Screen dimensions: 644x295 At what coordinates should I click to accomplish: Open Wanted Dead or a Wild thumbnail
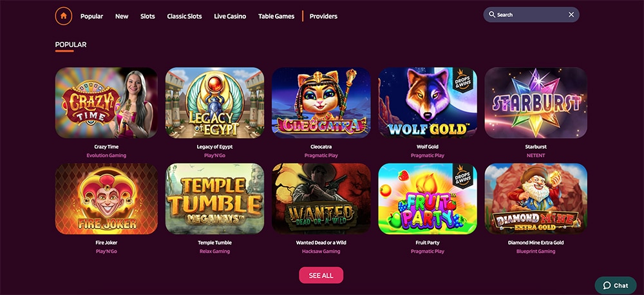tap(321, 199)
